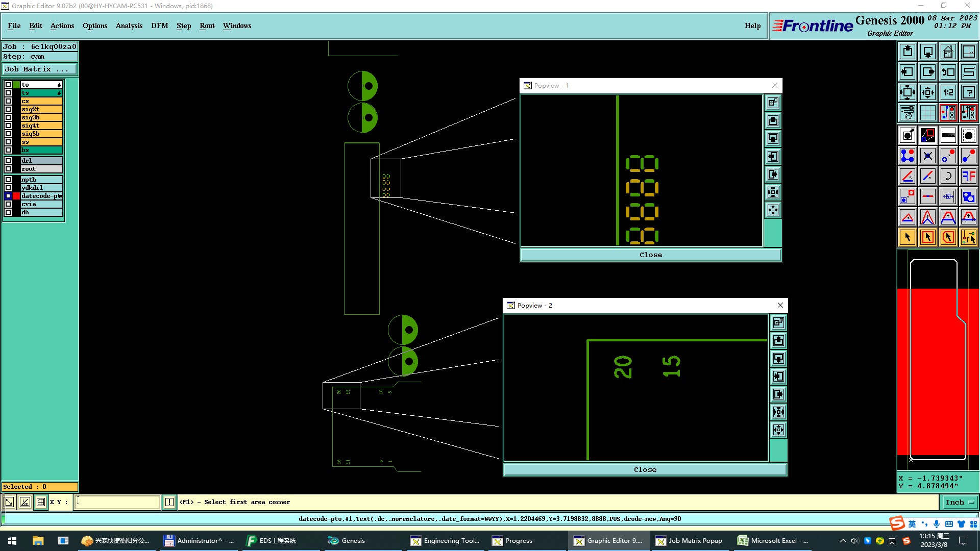Select the net selection arrow tool
980x551 pixels.
[x=968, y=237]
